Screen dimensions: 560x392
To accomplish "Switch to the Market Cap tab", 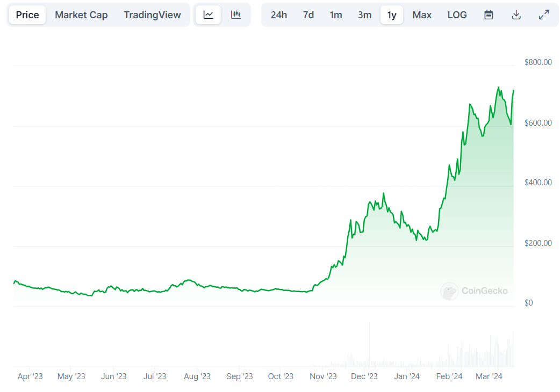I will pos(81,15).
